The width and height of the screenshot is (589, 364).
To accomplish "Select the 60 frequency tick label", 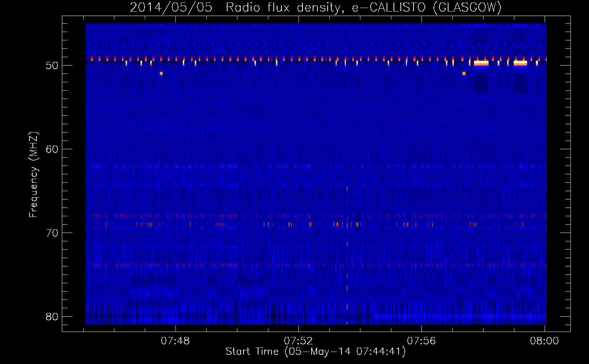I will click(52, 149).
